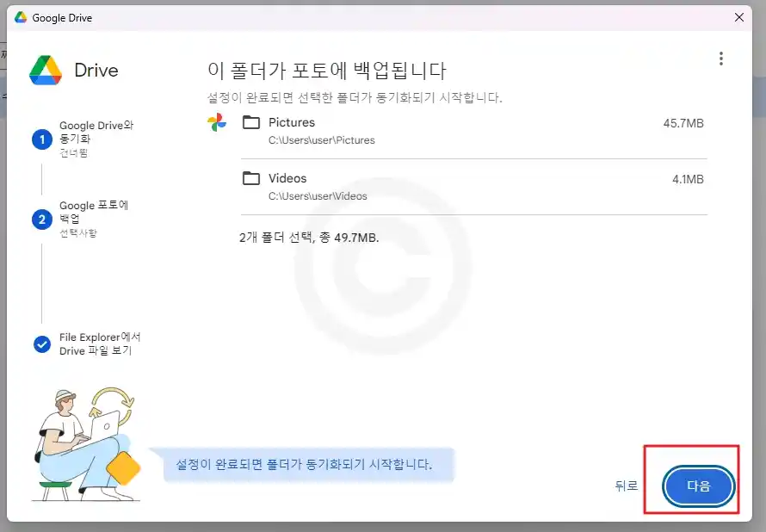Click the small Drive icon in title bar
The image size is (766, 532).
(x=21, y=17)
